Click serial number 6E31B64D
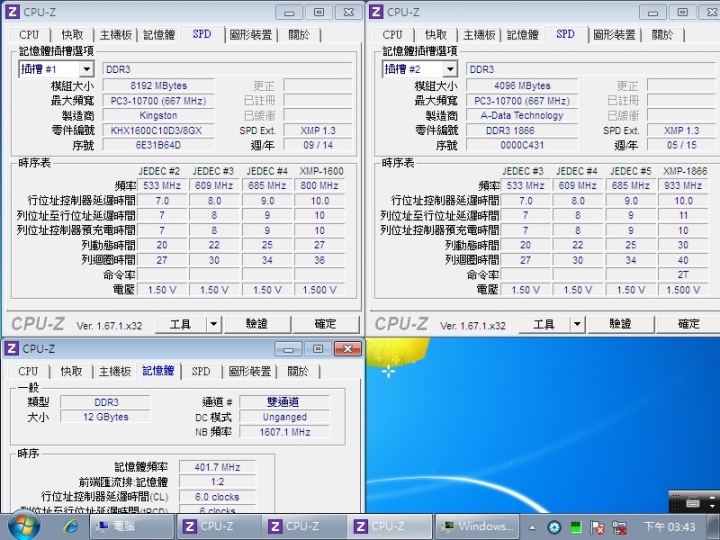 click(158, 145)
